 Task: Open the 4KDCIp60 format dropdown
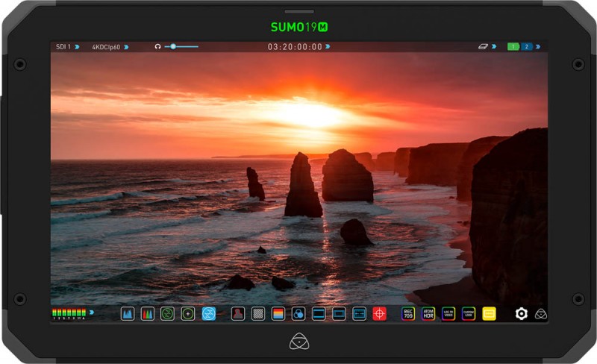pyautogui.click(x=110, y=47)
